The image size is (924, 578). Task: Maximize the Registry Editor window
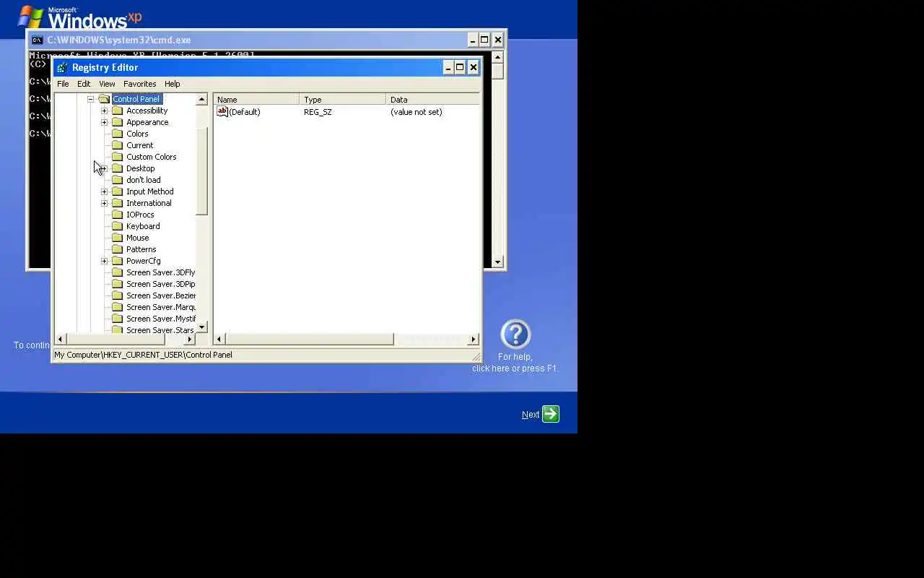click(x=460, y=67)
